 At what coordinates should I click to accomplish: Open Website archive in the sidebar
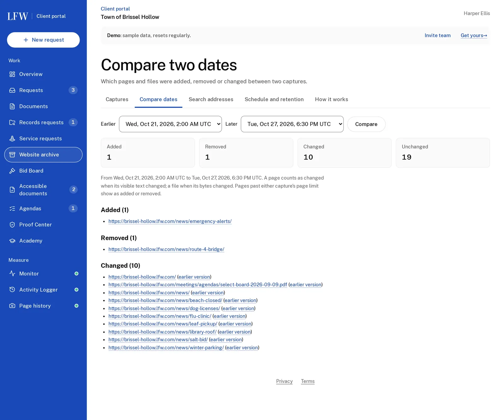point(43,155)
